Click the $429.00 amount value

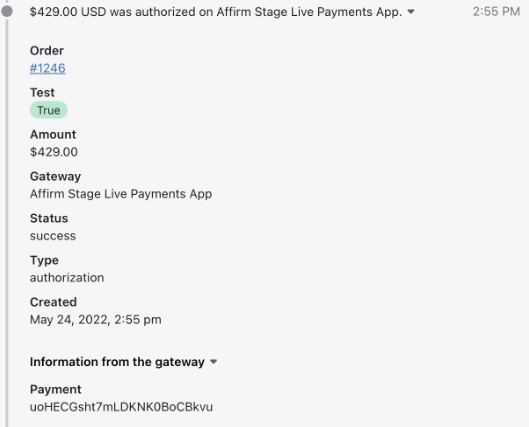54,152
